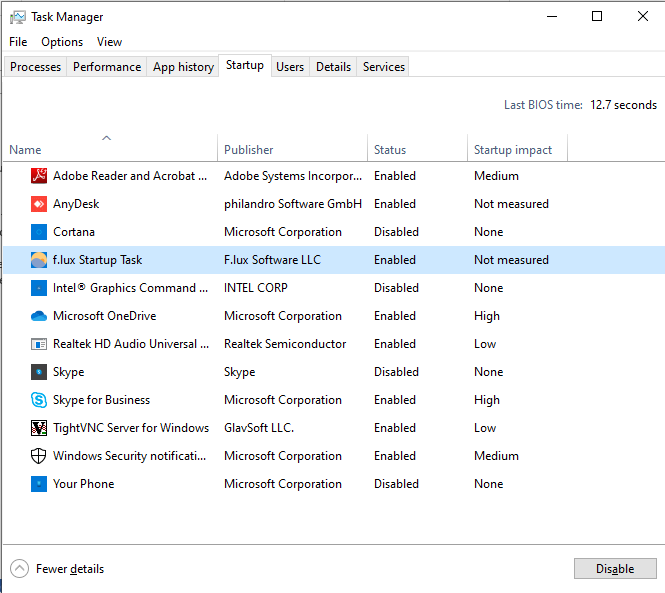Screen dimensions: 665x593
Task: Close the Task Manager window
Action: [x=643, y=17]
